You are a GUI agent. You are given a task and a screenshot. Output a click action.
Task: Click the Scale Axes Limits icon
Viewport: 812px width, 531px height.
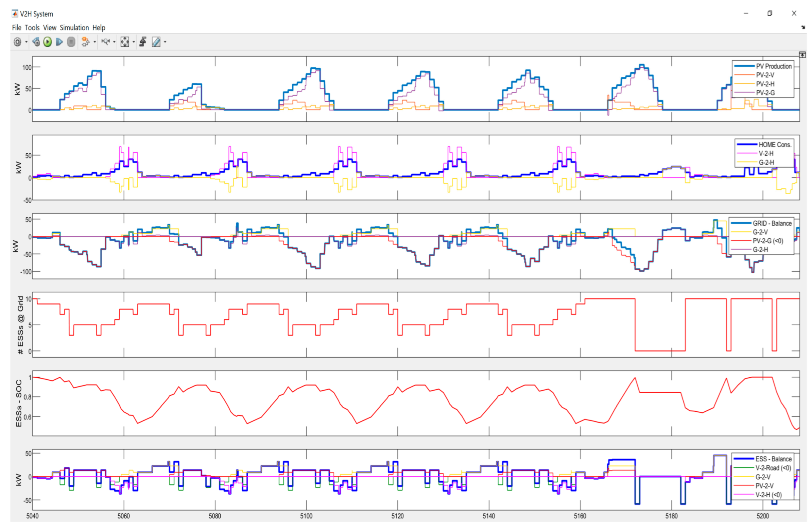click(125, 42)
